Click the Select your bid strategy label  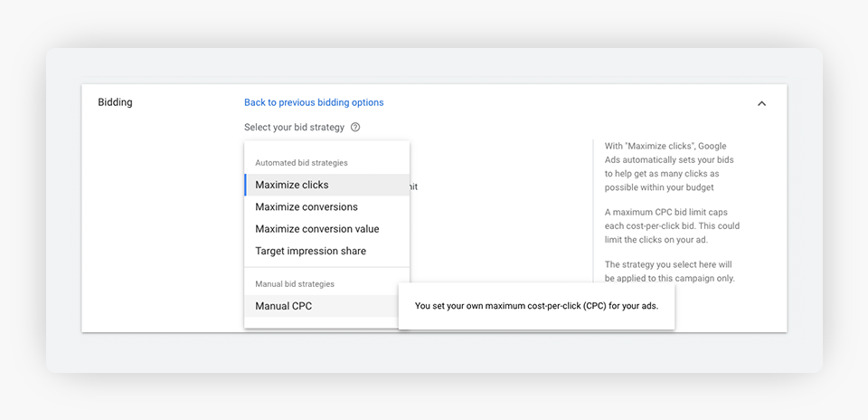click(x=294, y=128)
